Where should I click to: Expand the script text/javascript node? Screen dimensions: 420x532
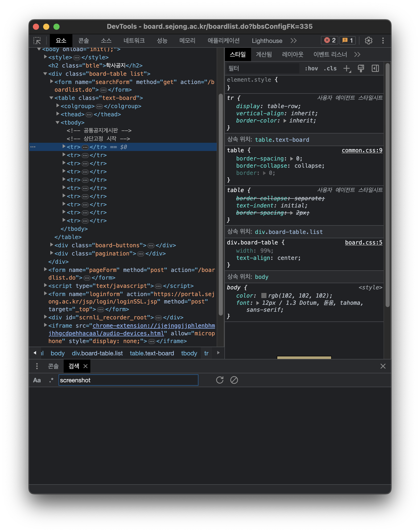[45, 285]
